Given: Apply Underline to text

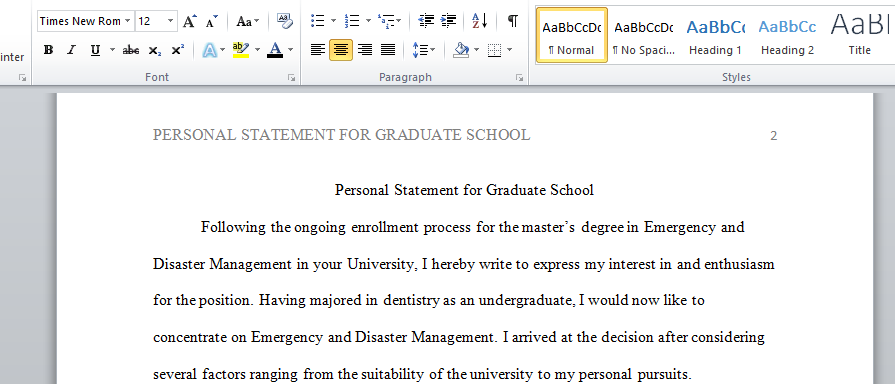Looking at the screenshot, I should (x=95, y=50).
